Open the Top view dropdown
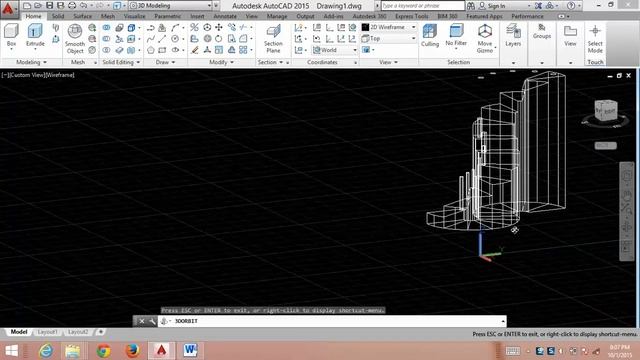 pyautogui.click(x=389, y=38)
